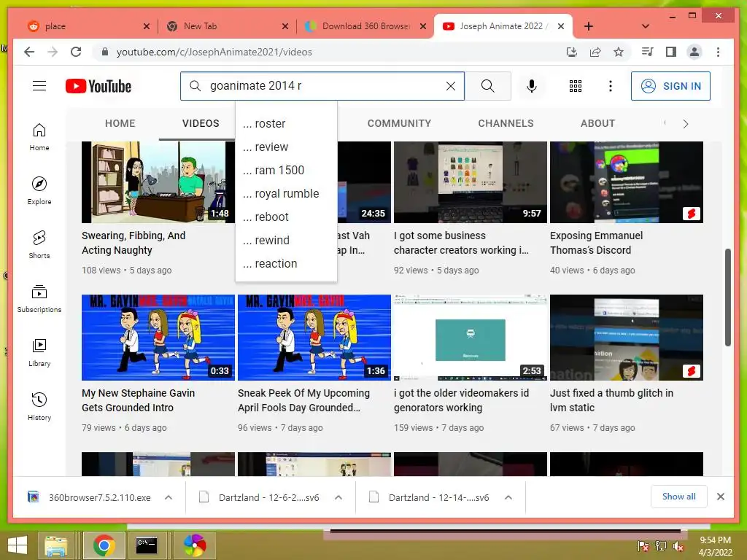Viewport: 747px width, 560px height.
Task: Select the HOME channel tab
Action: pos(120,123)
